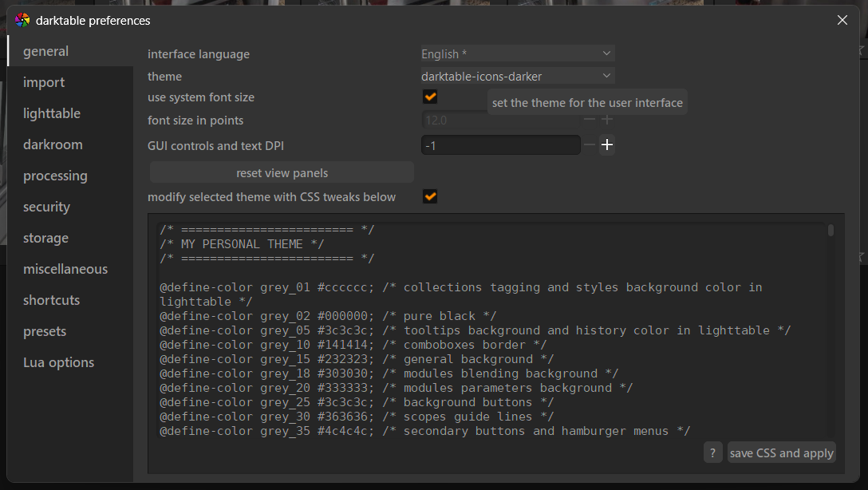Select the processing tab

pos(71,176)
